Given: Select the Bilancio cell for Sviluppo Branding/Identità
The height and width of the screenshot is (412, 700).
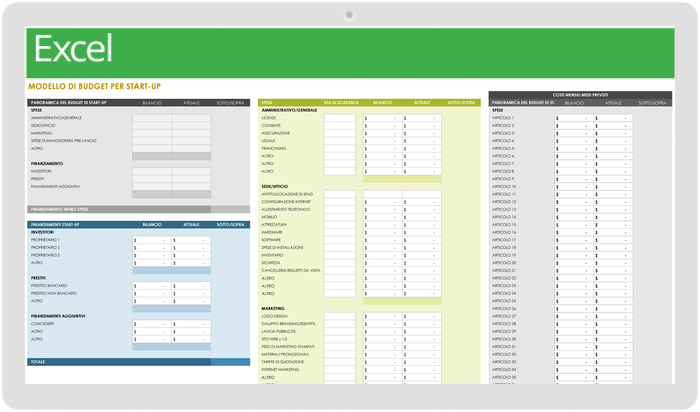Looking at the screenshot, I should pyautogui.click(x=383, y=324).
